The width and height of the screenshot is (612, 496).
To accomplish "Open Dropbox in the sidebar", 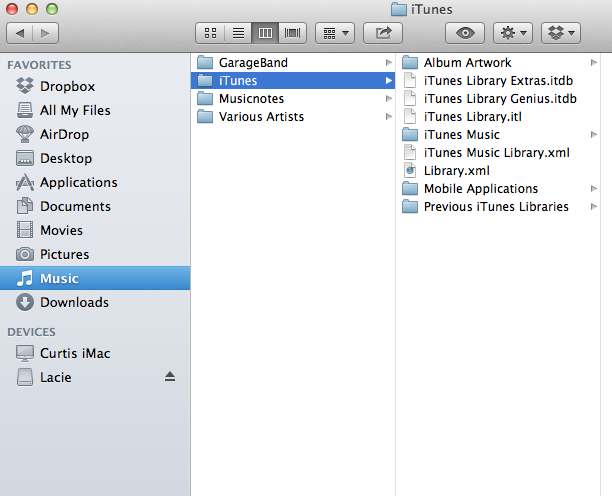I will pos(95,86).
